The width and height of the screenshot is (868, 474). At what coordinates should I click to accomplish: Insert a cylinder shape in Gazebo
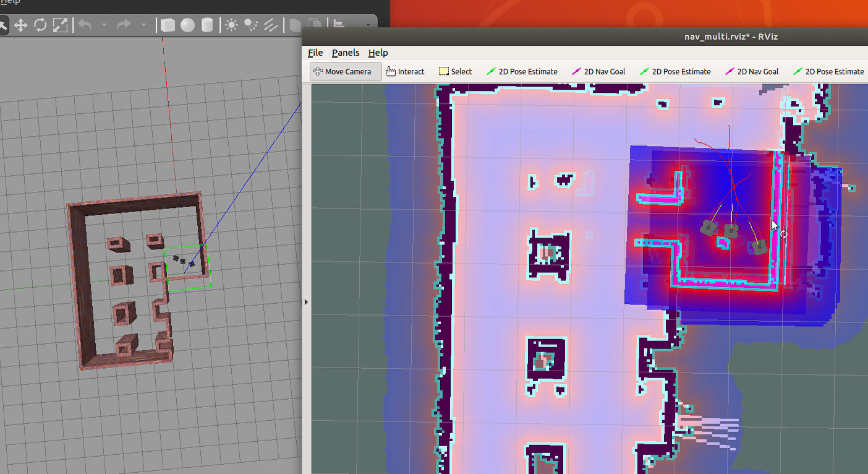tap(207, 25)
